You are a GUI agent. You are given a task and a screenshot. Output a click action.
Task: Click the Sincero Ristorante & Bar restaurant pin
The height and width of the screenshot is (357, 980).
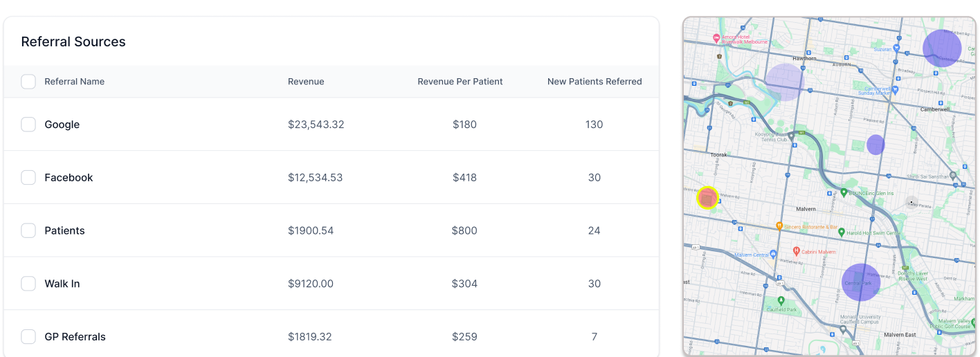pos(779,226)
